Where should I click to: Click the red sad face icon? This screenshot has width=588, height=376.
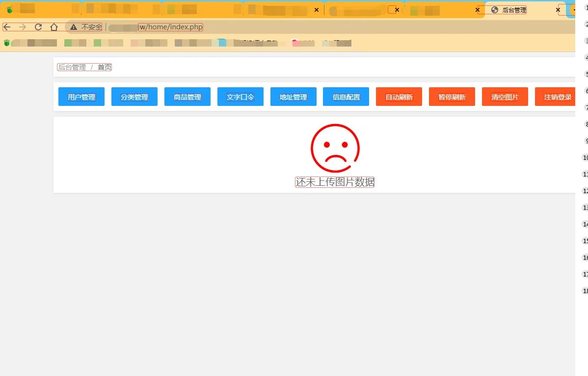(x=335, y=148)
